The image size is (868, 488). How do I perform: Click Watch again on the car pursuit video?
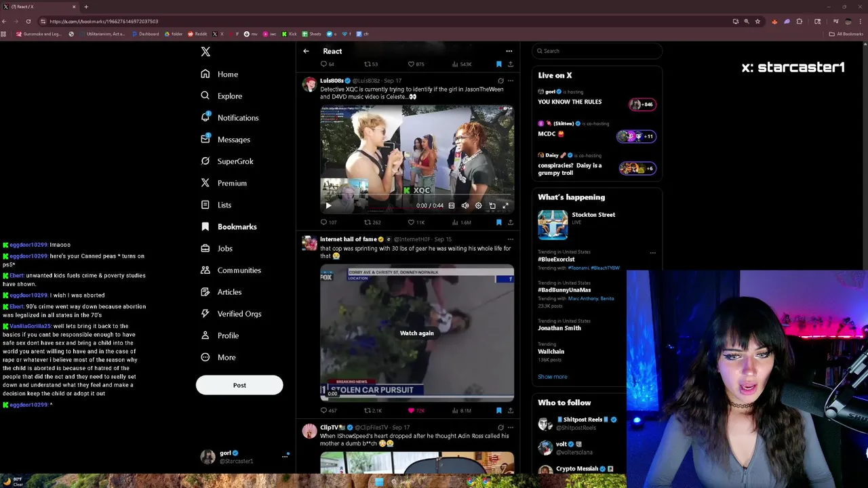[416, 333]
